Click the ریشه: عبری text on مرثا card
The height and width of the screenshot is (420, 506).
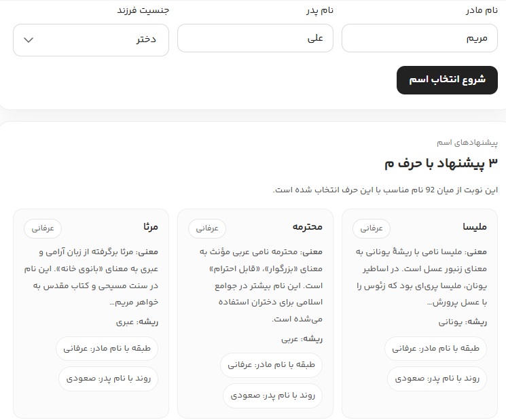pyautogui.click(x=137, y=322)
